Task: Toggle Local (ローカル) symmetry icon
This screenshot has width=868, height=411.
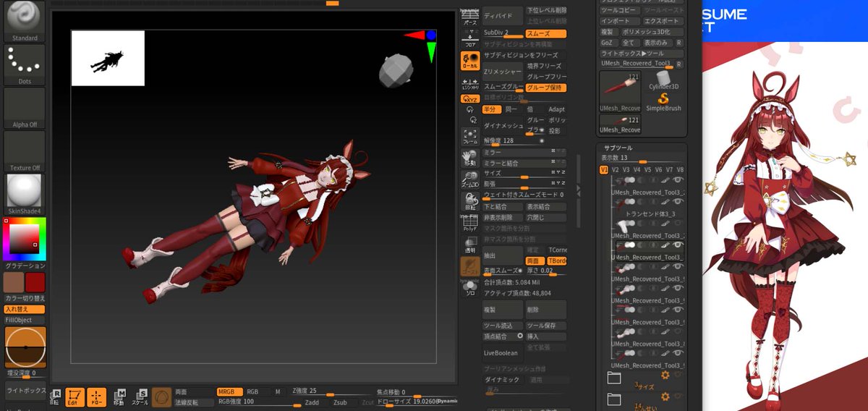Action: pyautogui.click(x=470, y=61)
